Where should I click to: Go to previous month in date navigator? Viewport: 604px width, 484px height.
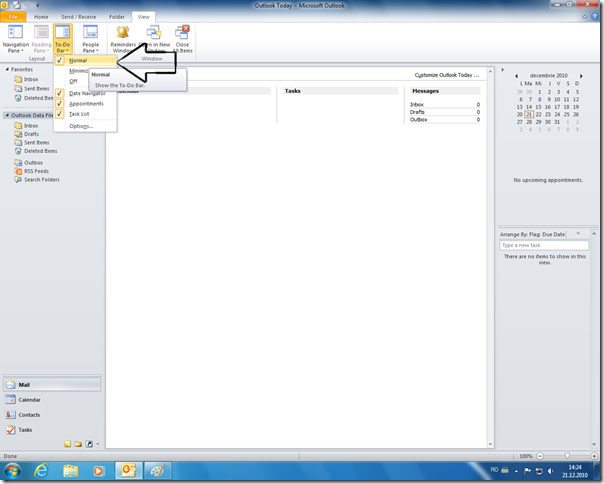(x=517, y=76)
